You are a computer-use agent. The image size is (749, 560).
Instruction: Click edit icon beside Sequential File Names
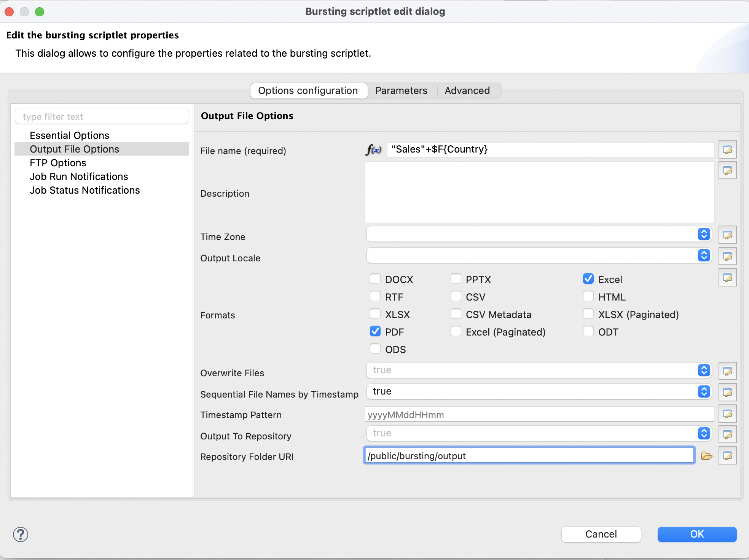727,393
